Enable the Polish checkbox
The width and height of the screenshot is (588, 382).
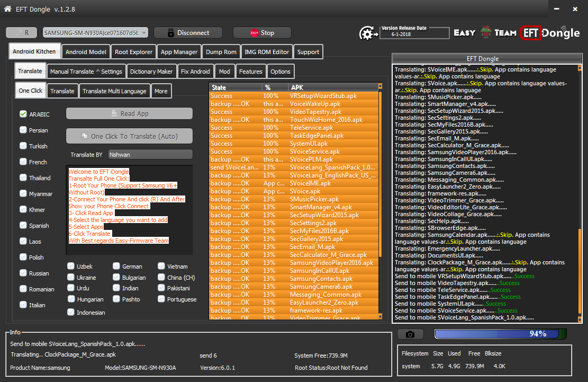click(23, 257)
